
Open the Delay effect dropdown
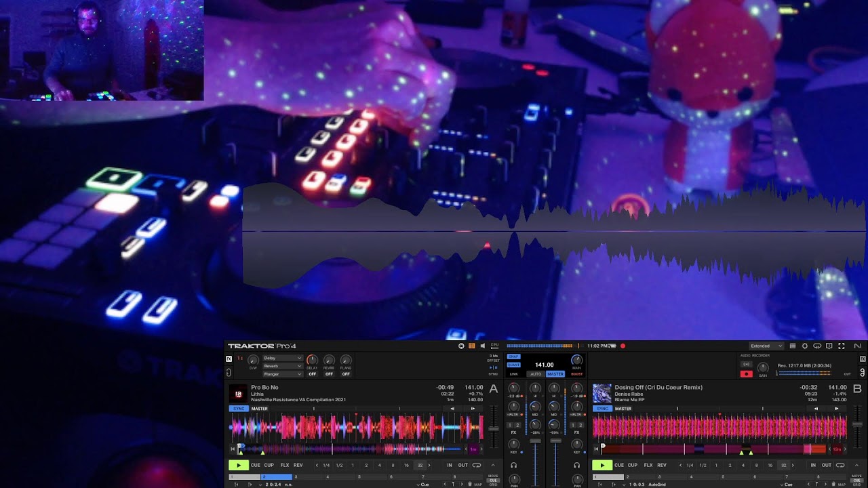[x=283, y=358]
